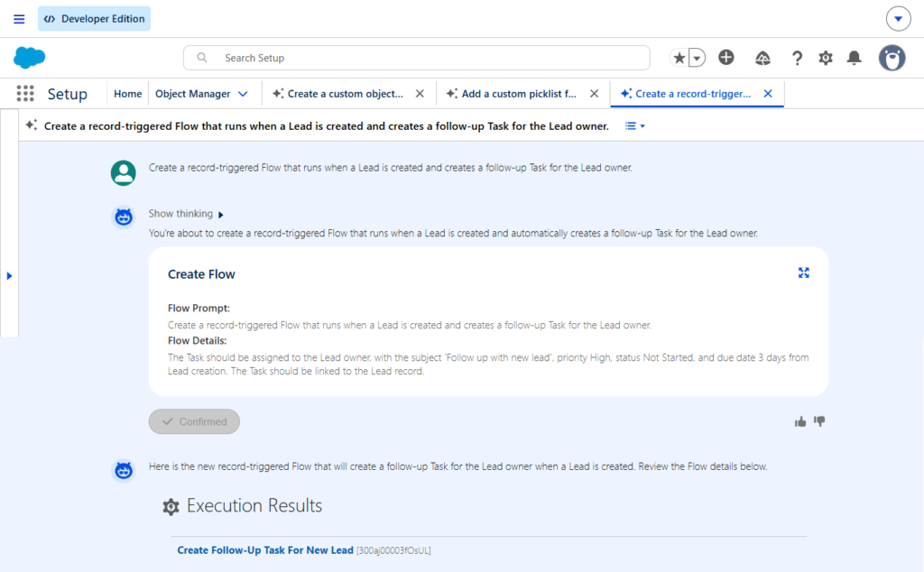Close the 'Add a custom picklist f...' tab
Viewport: 924px width, 572px height.
[594, 94]
